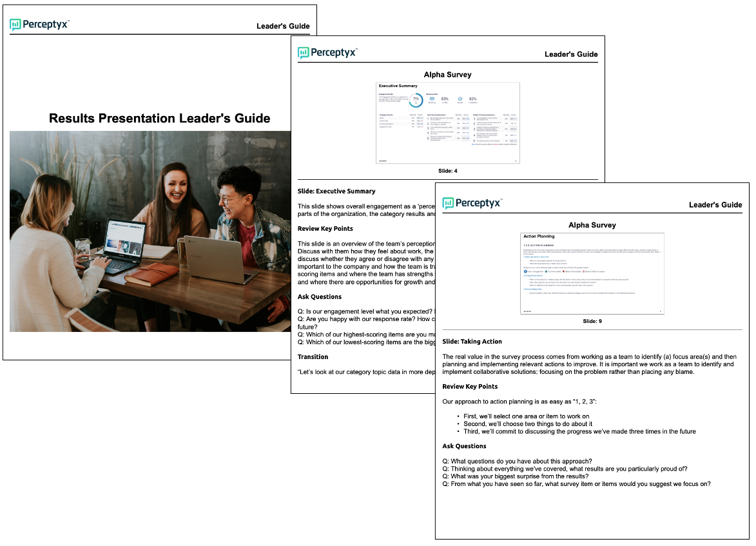The height and width of the screenshot is (546, 756).
Task: Click 'Alpha Survey' heading on the Taking Action page
Action: 592,225
